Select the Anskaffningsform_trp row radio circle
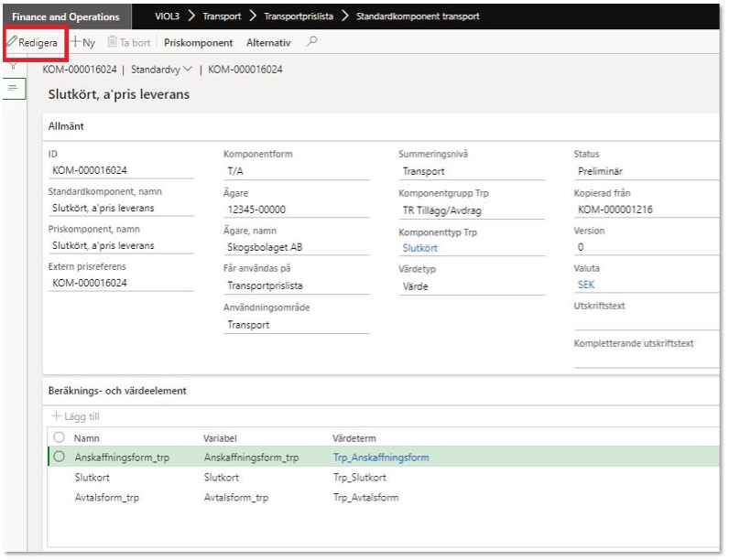 60,458
